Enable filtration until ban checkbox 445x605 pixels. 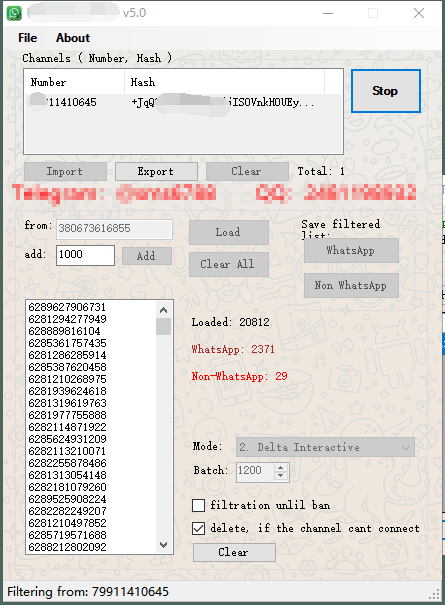click(x=198, y=505)
